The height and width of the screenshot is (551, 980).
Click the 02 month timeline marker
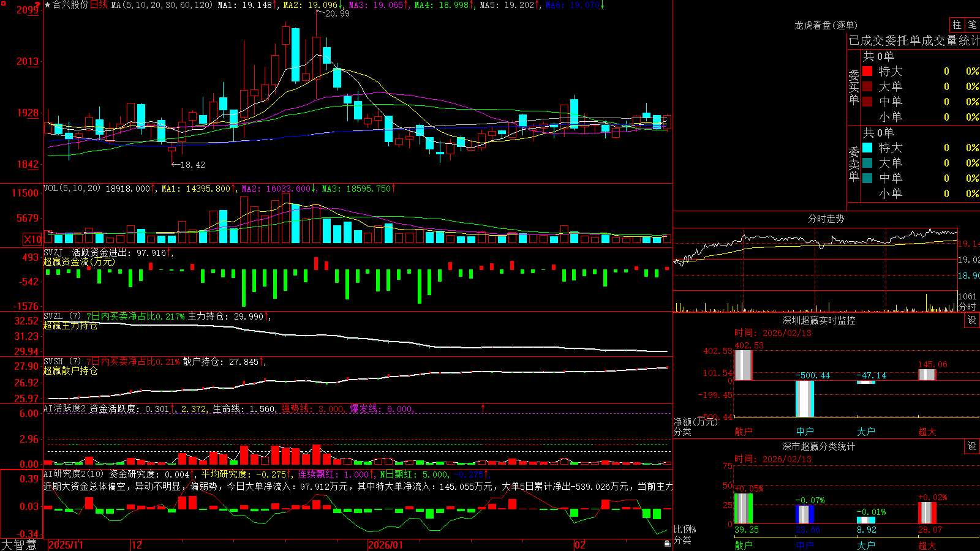[x=580, y=545]
